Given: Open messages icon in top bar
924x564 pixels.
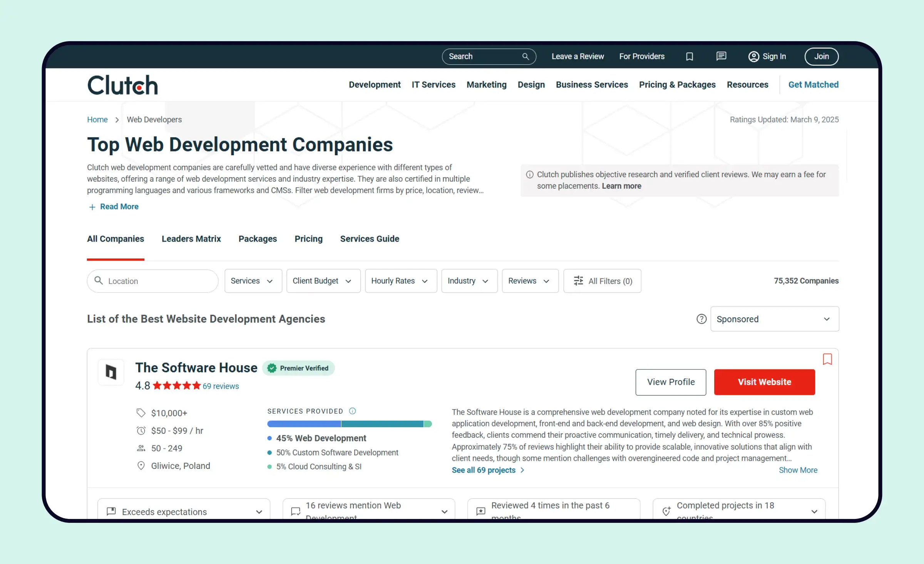Looking at the screenshot, I should 721,57.
